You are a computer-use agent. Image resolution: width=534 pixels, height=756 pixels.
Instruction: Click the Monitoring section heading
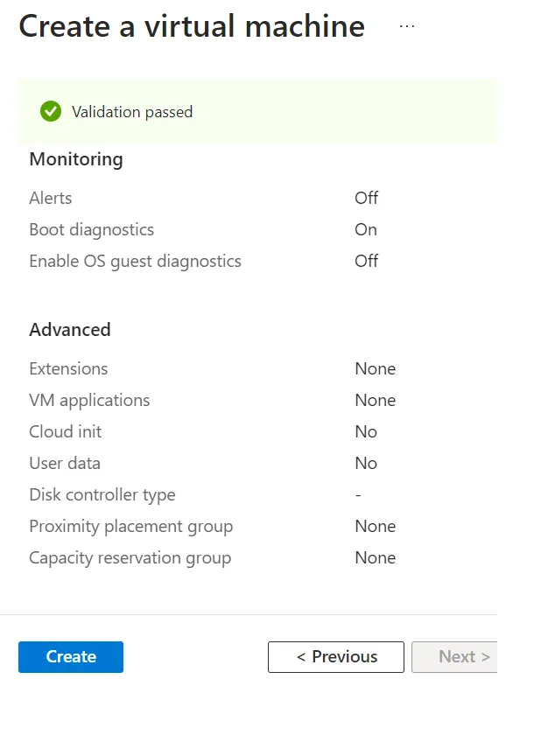(76, 159)
